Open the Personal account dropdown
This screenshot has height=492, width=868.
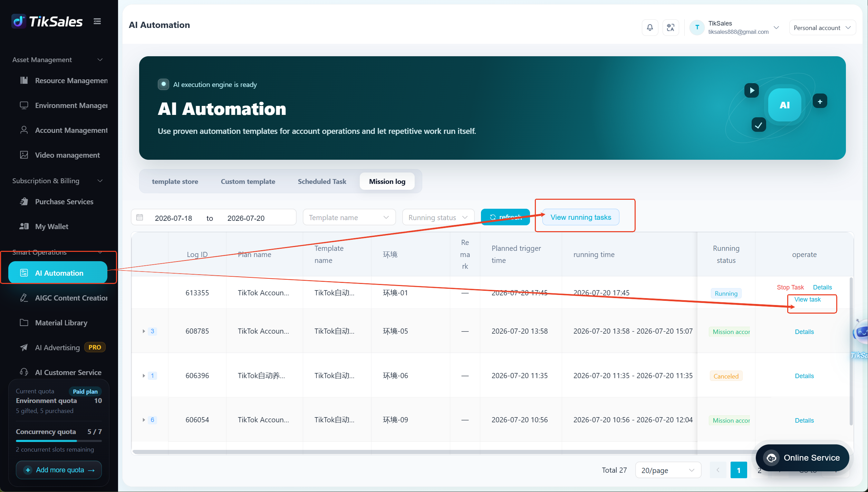[822, 28]
